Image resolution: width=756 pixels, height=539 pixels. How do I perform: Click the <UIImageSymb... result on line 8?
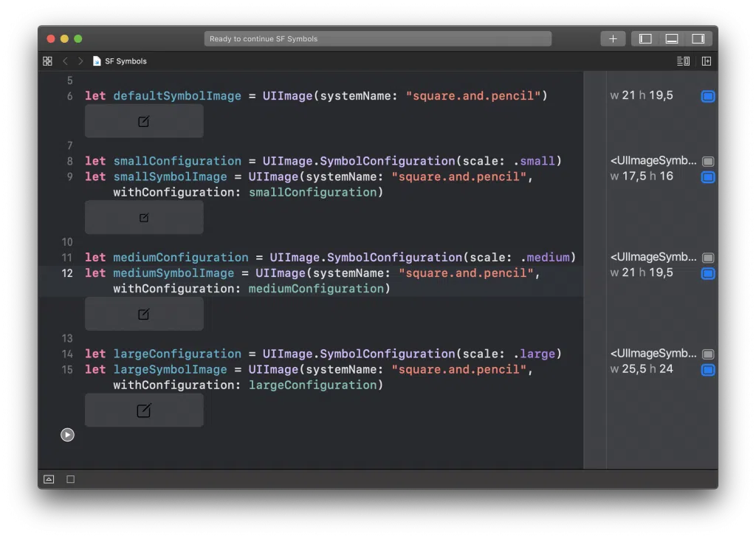[653, 160]
